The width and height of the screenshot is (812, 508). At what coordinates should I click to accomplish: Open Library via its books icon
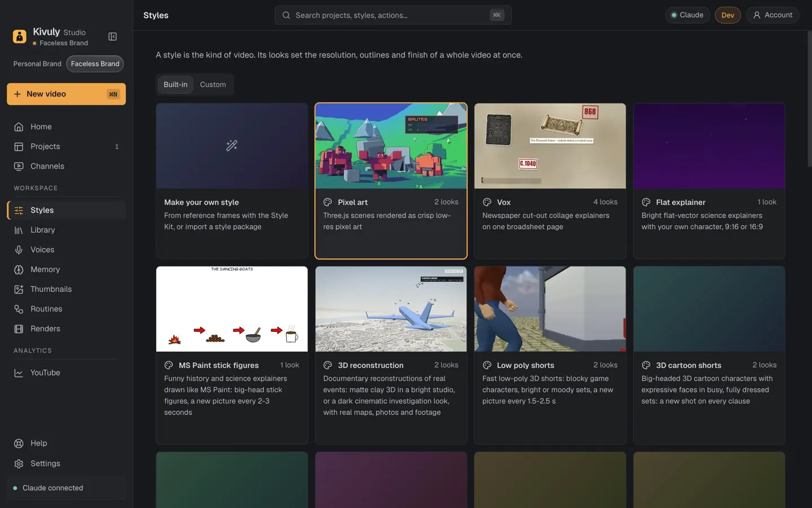[x=19, y=230]
